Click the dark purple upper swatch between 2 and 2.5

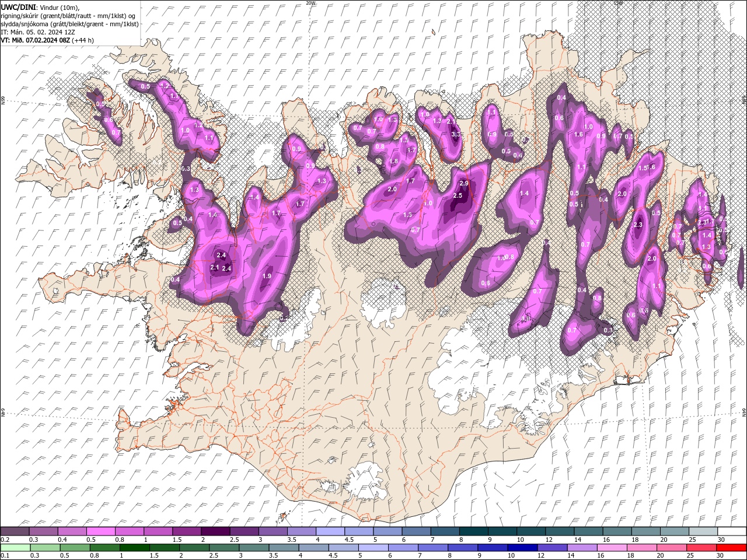(215, 531)
